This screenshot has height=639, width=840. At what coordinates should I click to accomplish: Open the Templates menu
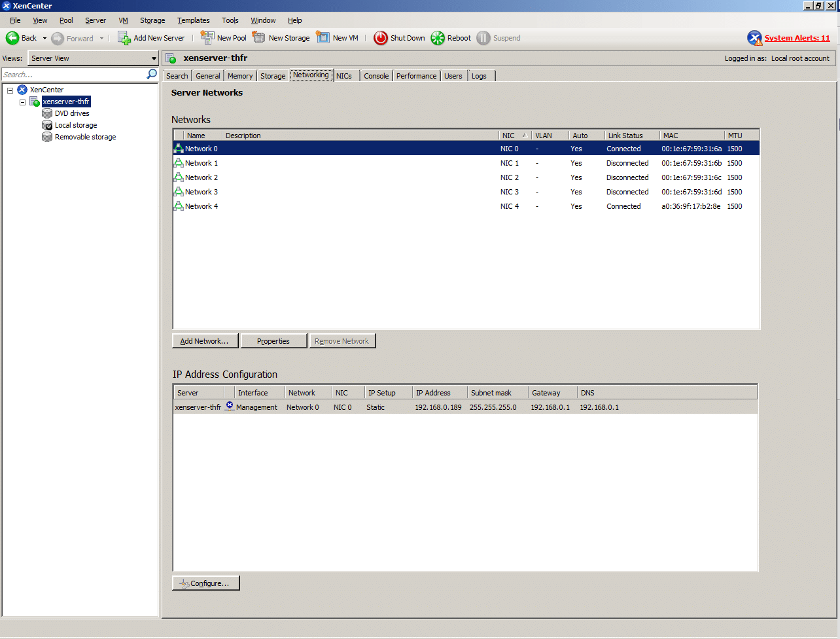pos(194,20)
